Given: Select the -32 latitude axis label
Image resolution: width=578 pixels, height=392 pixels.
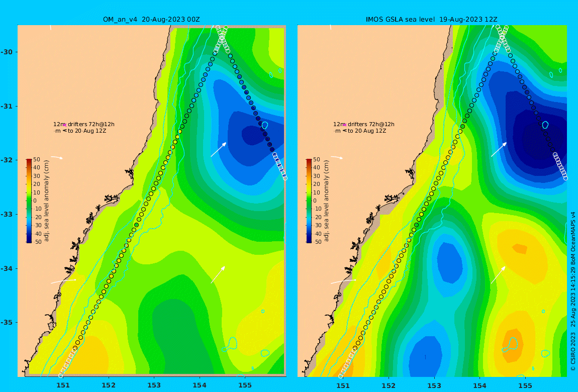Looking at the screenshot, I should pos(6,160).
